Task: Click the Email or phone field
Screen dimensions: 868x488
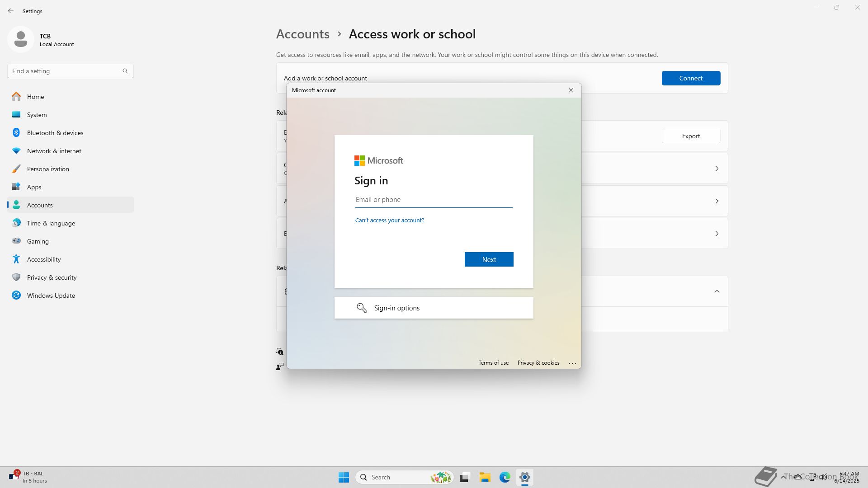Action: [433, 200]
